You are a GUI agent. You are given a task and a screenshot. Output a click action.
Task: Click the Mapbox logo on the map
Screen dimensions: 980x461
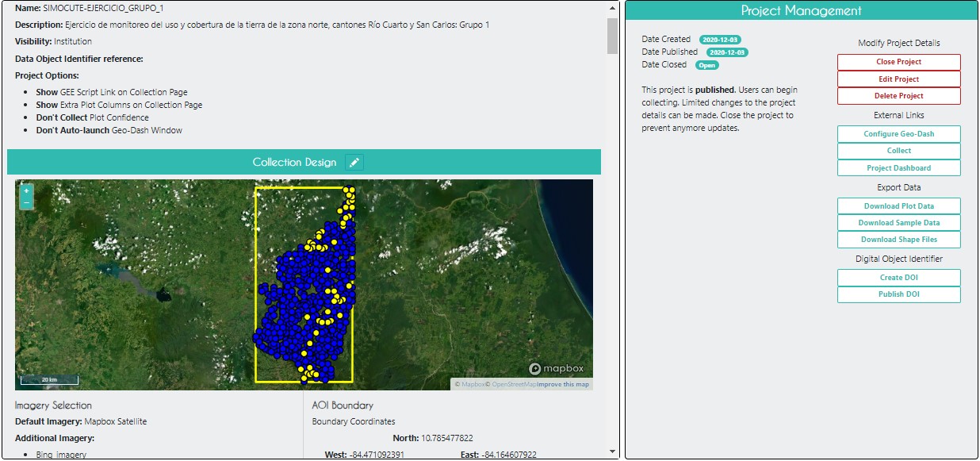pyautogui.click(x=557, y=368)
